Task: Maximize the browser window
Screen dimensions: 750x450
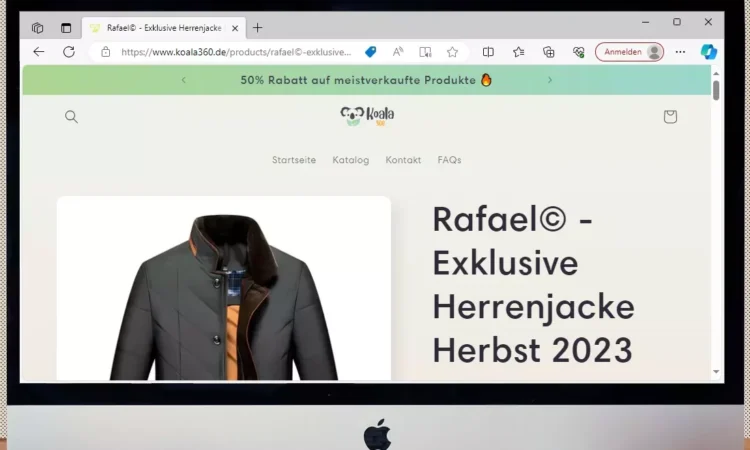Action: 677,22
